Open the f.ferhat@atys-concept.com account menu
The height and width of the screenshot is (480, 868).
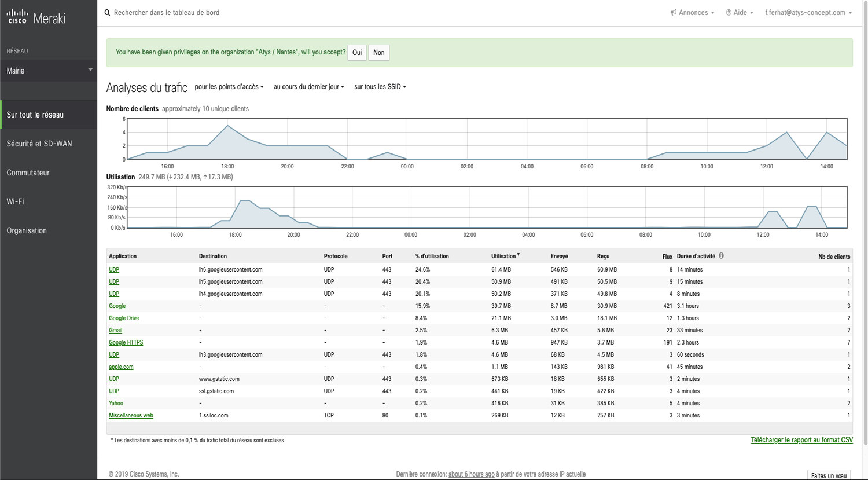(x=808, y=13)
